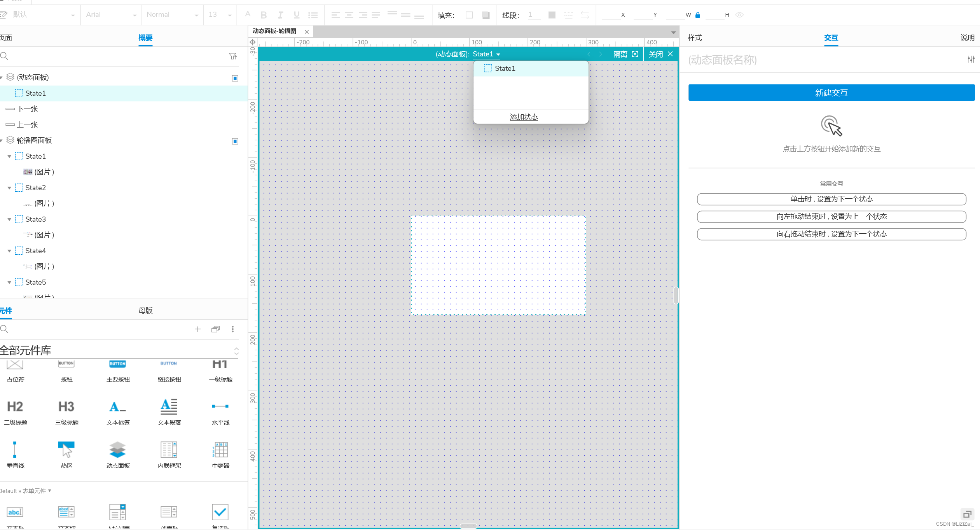
Task: Click the 添加状态 link
Action: click(524, 117)
